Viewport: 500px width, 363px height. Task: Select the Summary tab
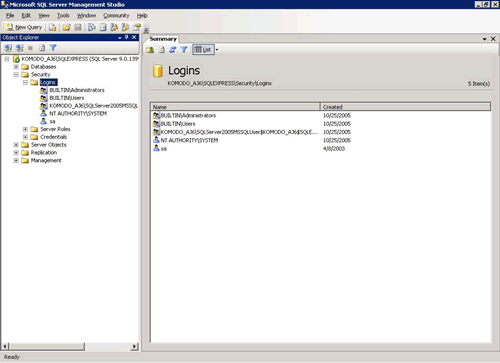[x=163, y=39]
